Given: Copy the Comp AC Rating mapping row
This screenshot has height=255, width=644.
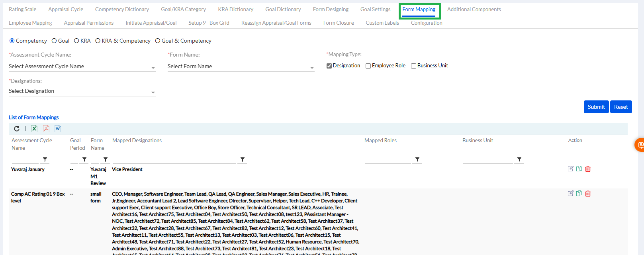Looking at the screenshot, I should point(579,194).
